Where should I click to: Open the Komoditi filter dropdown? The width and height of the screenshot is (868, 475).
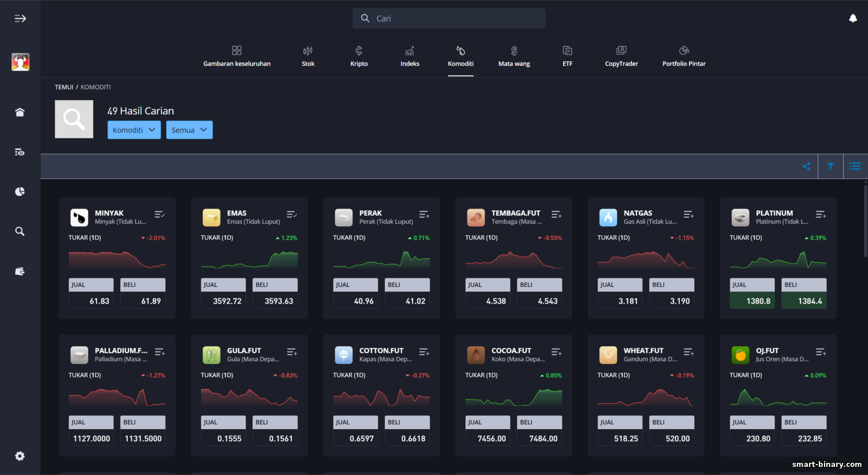[x=134, y=130]
